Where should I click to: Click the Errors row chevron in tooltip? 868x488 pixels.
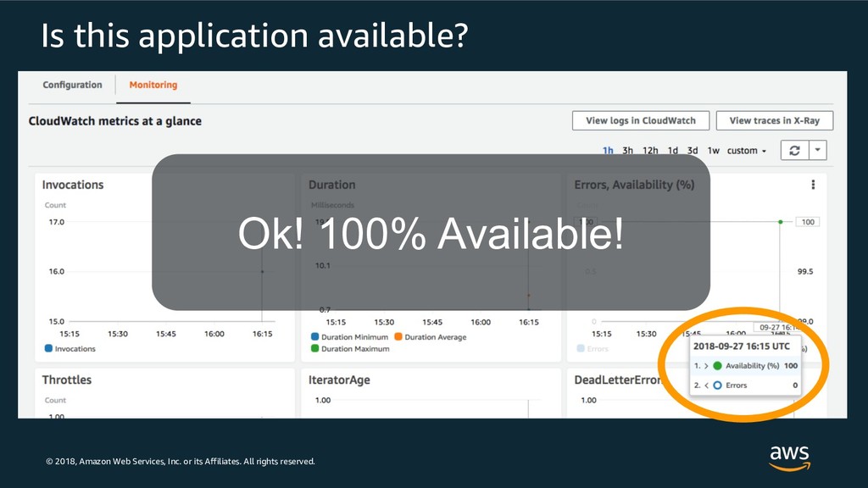coord(706,385)
